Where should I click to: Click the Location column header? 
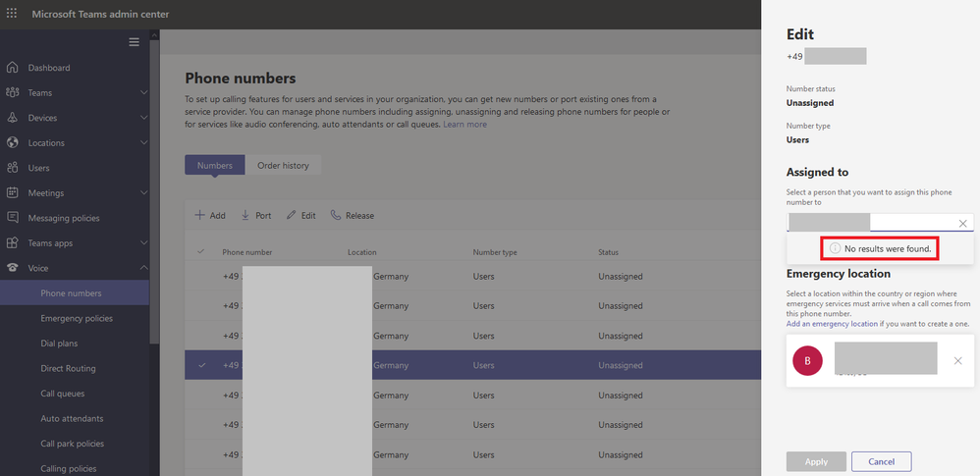(362, 252)
